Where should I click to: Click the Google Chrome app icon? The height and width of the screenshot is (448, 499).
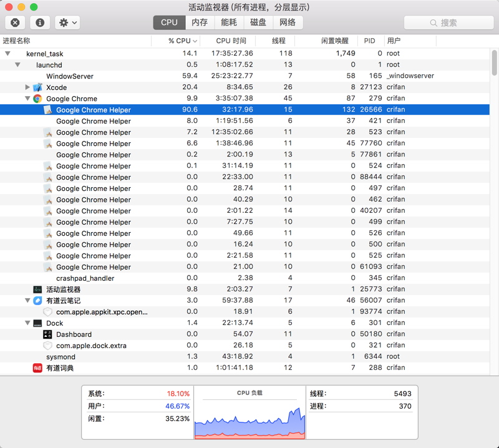[x=37, y=99]
